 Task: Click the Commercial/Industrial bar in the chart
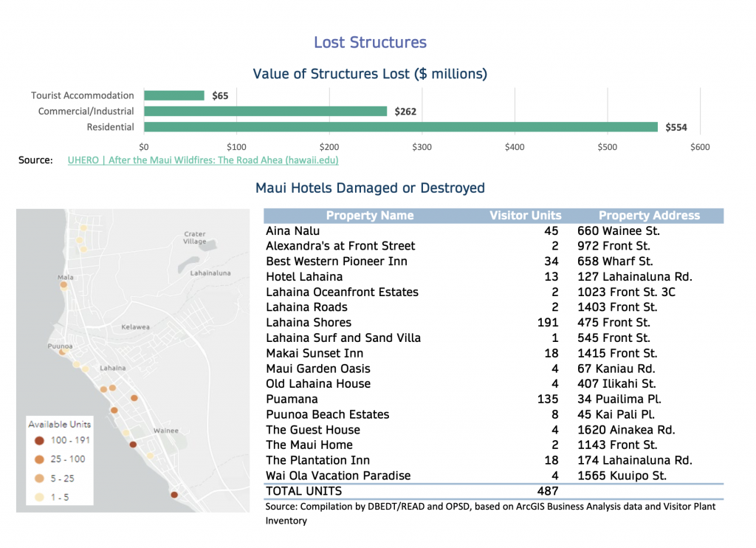pos(265,112)
